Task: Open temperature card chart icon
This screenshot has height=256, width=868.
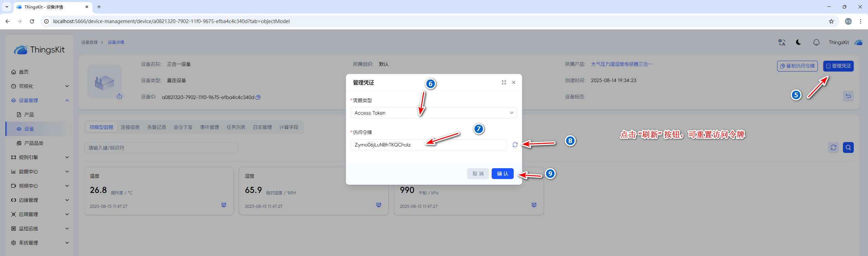Action: 224,205
